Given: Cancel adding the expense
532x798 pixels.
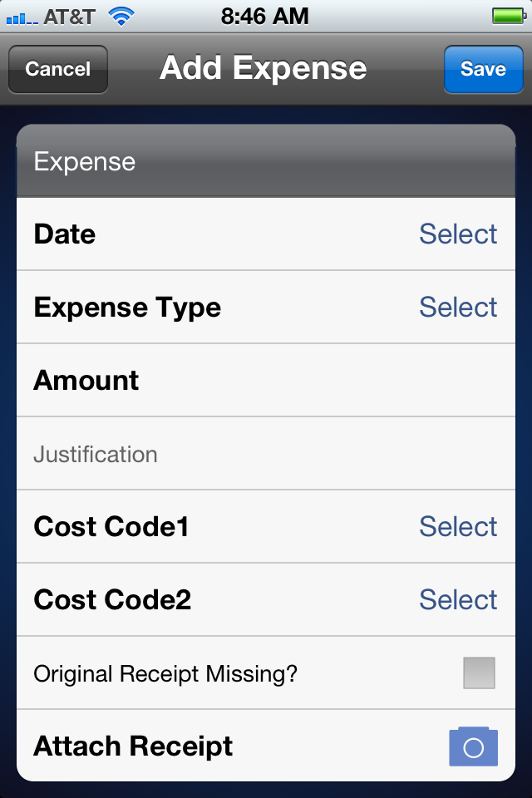Looking at the screenshot, I should point(58,69).
